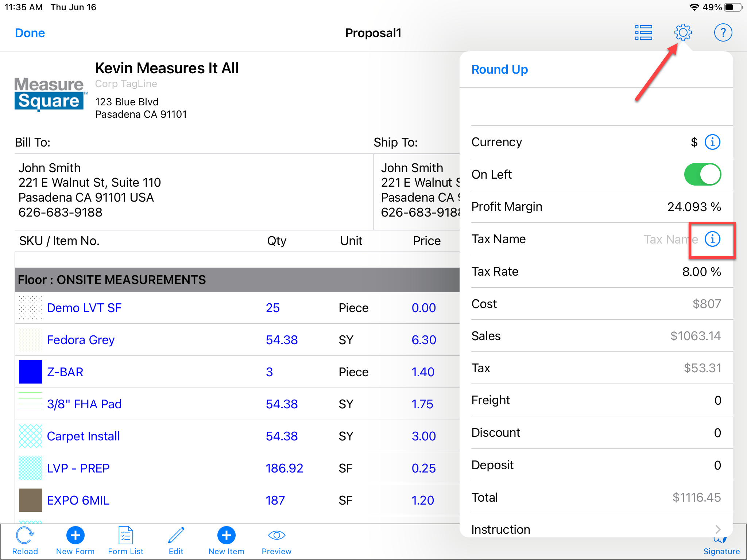The height and width of the screenshot is (560, 747).
Task: Open the help question mark icon
Action: (x=723, y=33)
